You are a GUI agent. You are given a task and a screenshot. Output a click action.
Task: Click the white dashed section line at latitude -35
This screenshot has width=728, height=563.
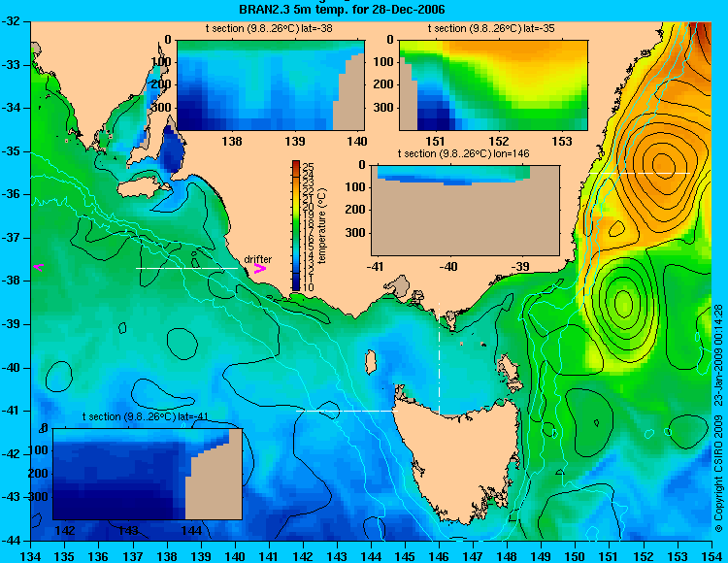tap(640, 173)
